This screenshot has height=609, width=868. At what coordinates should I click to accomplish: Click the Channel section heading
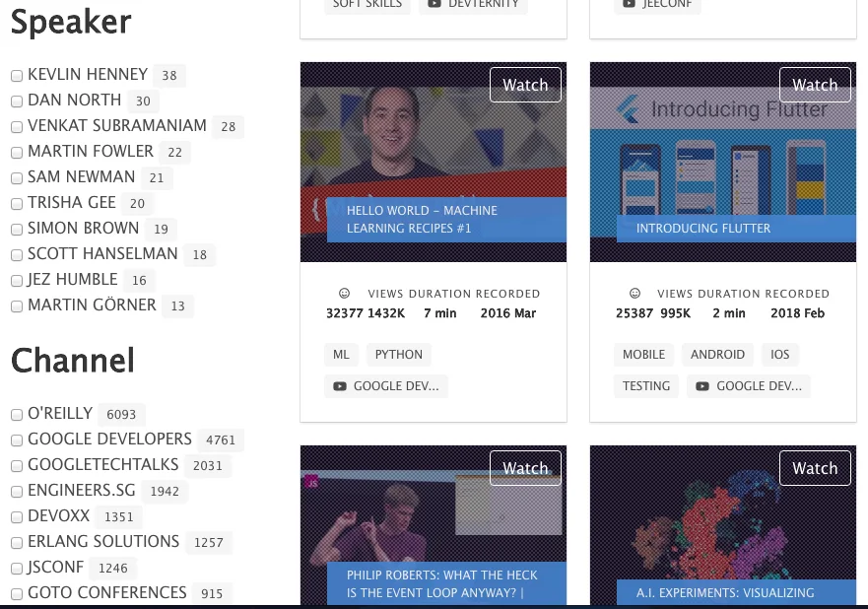pyautogui.click(x=72, y=362)
